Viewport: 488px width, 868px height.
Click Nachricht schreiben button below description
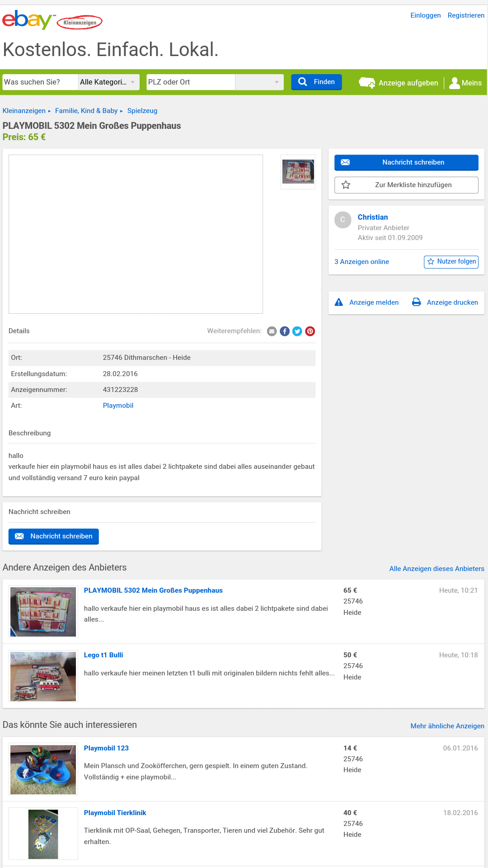(54, 536)
